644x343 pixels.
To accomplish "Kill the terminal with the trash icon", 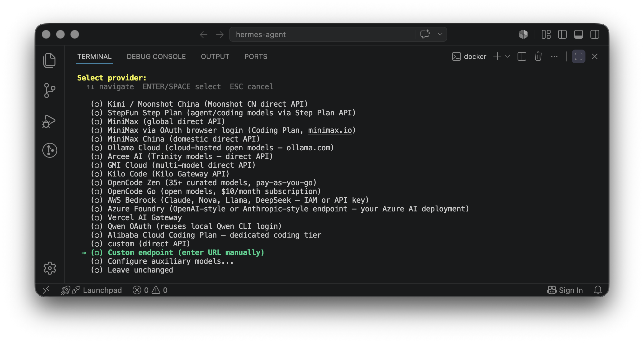I will [538, 56].
